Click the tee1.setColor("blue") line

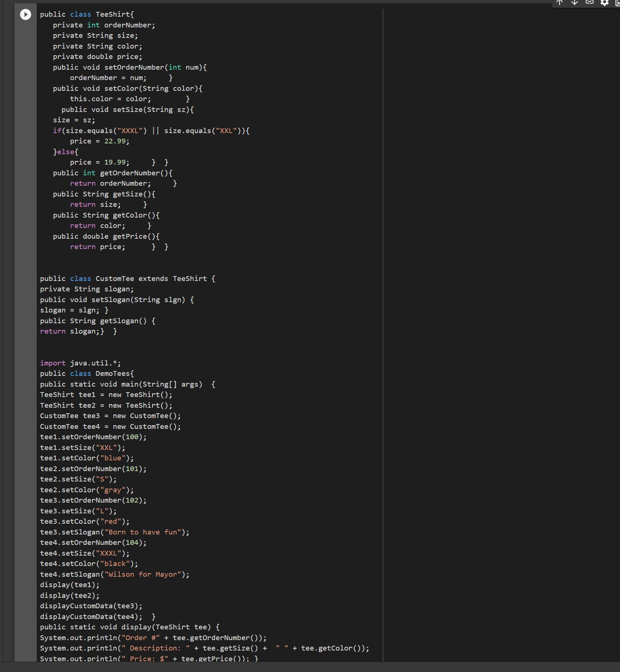(87, 458)
